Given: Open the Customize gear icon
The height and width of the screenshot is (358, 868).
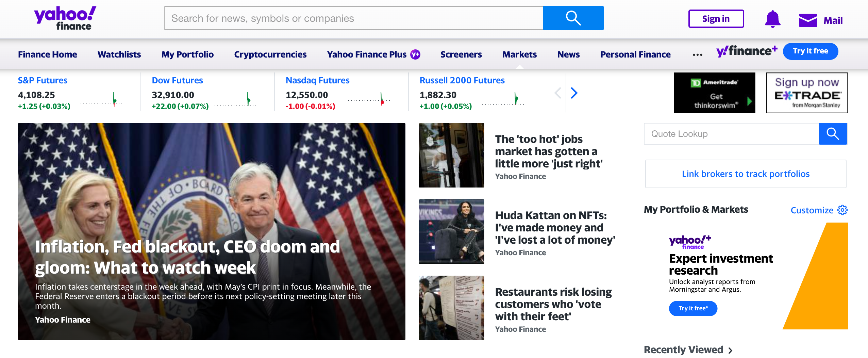Looking at the screenshot, I should click(x=842, y=210).
